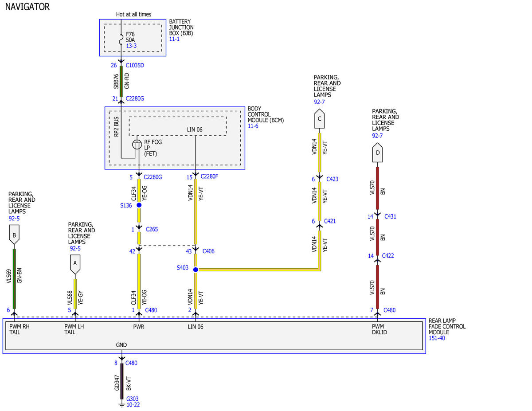Click the S136 splice dot
This screenshot has width=532, height=411.
139,205
